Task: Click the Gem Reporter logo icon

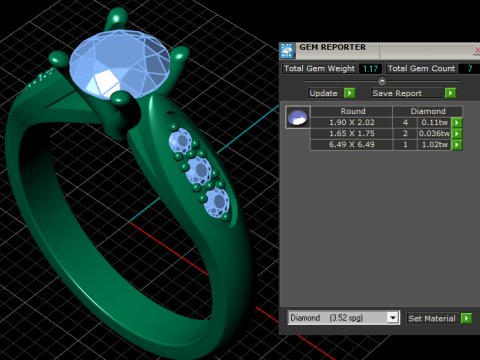Action: coord(287,50)
